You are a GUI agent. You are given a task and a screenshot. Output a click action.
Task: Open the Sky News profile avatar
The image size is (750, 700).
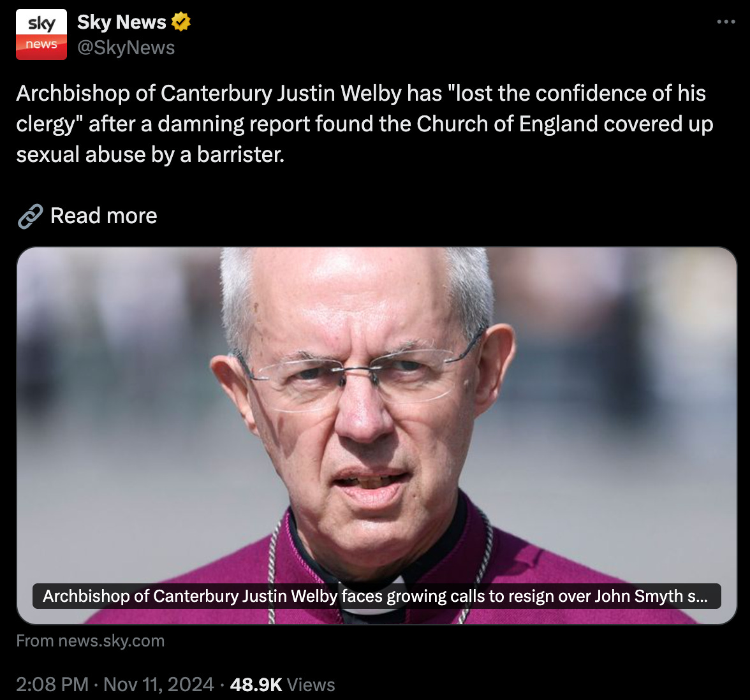41,34
